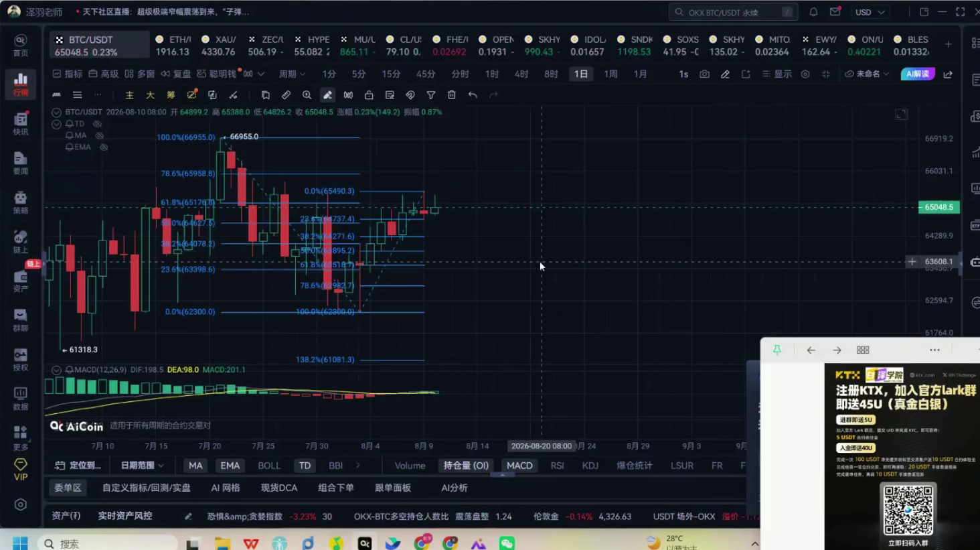This screenshot has width=980, height=550.
Task: Toggle the MA indicator button
Action: click(x=195, y=466)
